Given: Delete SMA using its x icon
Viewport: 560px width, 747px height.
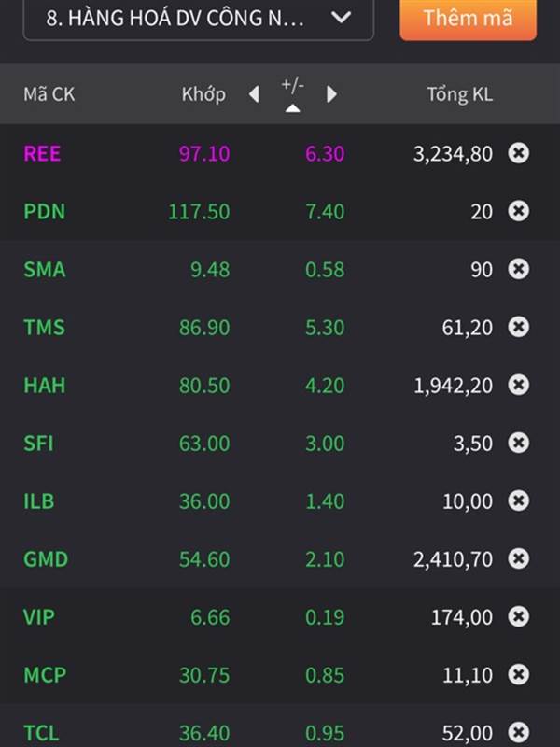Looking at the screenshot, I should tap(518, 269).
